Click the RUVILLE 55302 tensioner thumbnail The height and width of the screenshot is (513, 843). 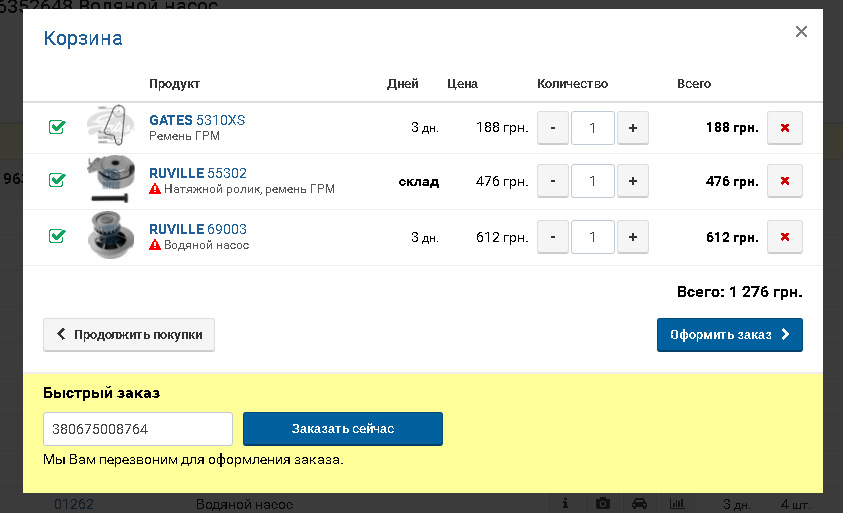pyautogui.click(x=111, y=179)
